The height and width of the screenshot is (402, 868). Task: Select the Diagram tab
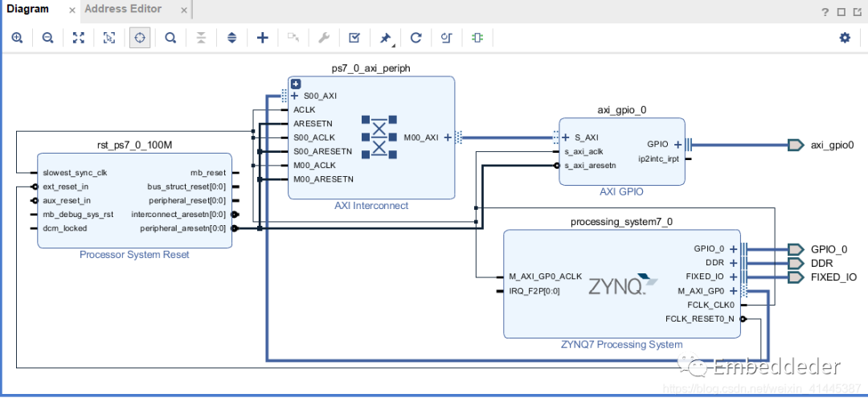(28, 10)
